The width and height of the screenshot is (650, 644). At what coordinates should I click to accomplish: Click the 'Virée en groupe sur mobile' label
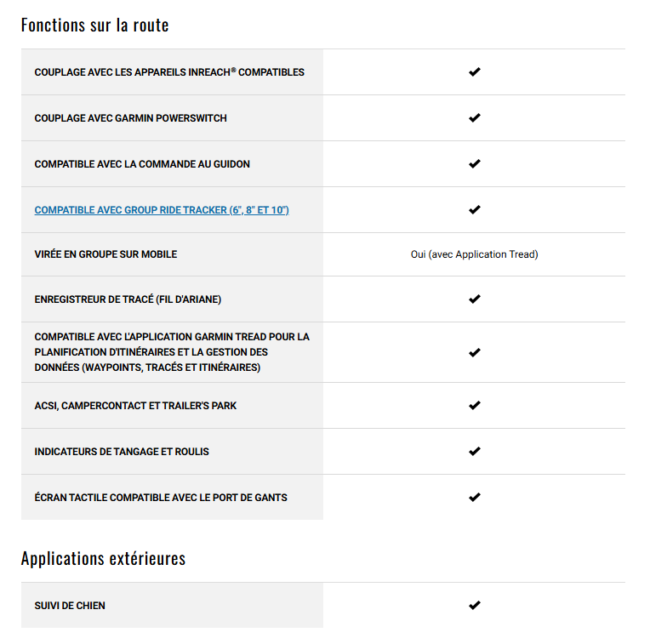105,254
